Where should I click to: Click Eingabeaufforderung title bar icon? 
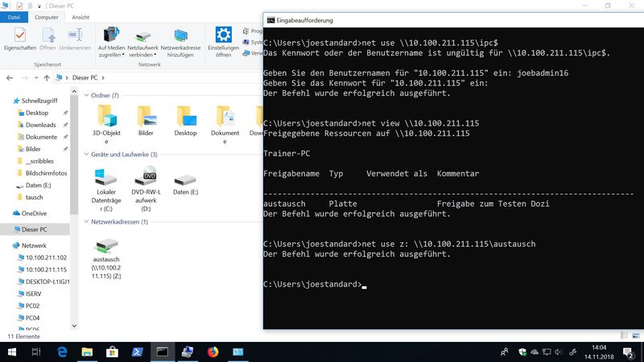(270, 20)
